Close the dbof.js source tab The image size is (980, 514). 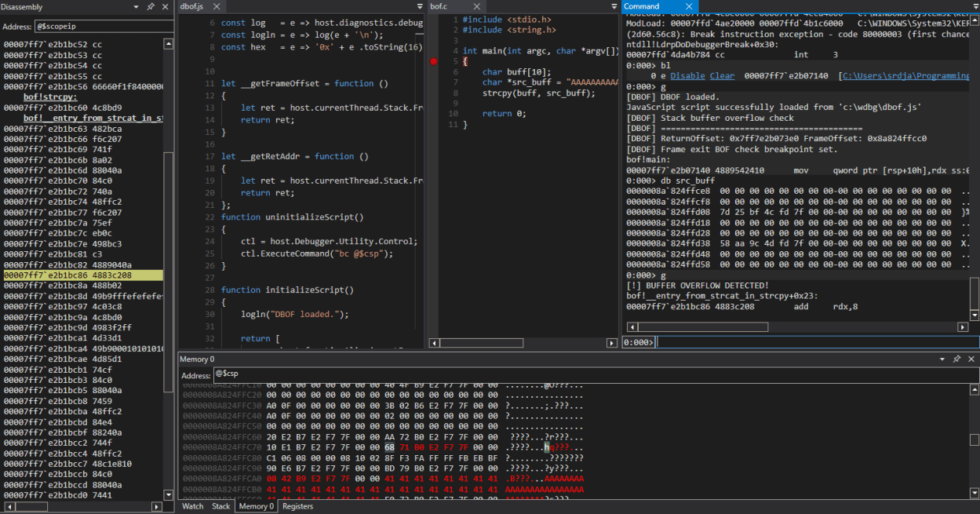click(x=215, y=6)
